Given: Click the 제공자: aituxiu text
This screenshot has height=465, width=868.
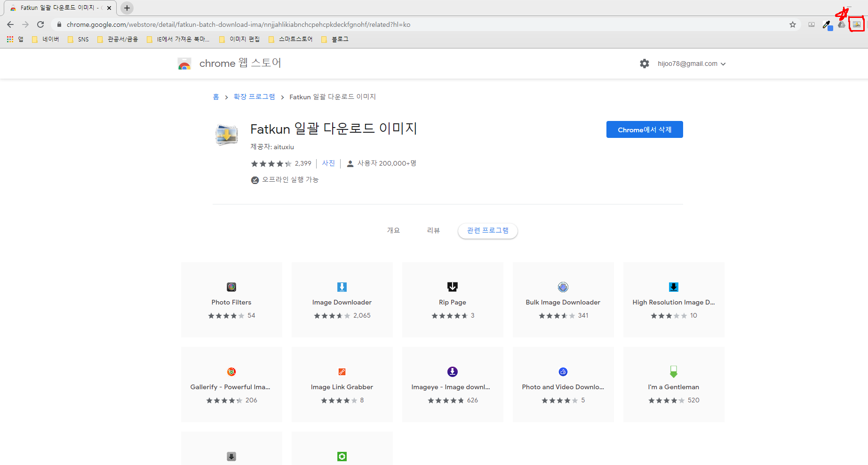Looking at the screenshot, I should click(272, 147).
